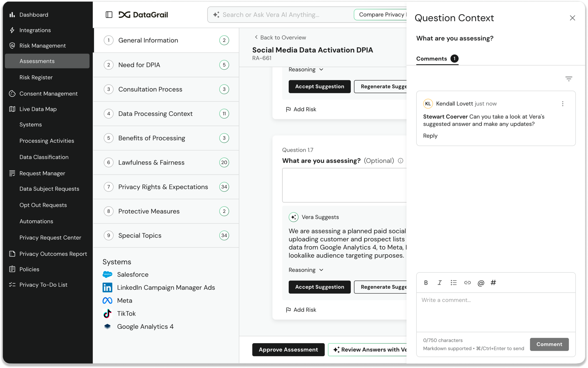Open the Meta system
588x368 pixels.
[x=117, y=300]
